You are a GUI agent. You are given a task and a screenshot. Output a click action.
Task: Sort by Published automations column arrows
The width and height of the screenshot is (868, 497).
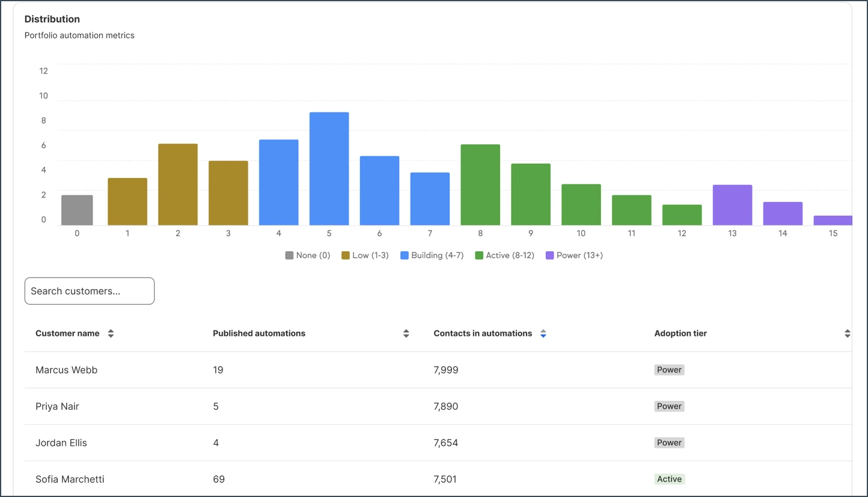[406, 334]
